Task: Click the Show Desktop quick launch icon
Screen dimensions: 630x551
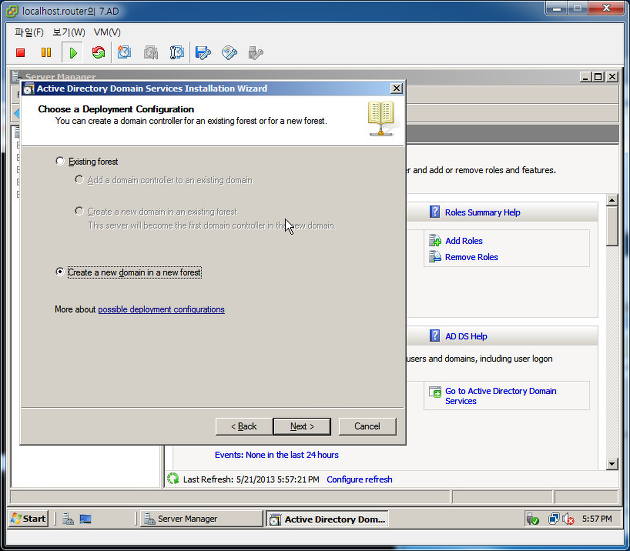Action: click(85, 519)
